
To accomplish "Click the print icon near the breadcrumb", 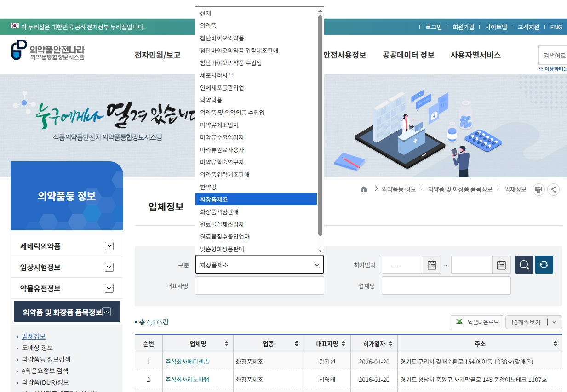I will (538, 189).
